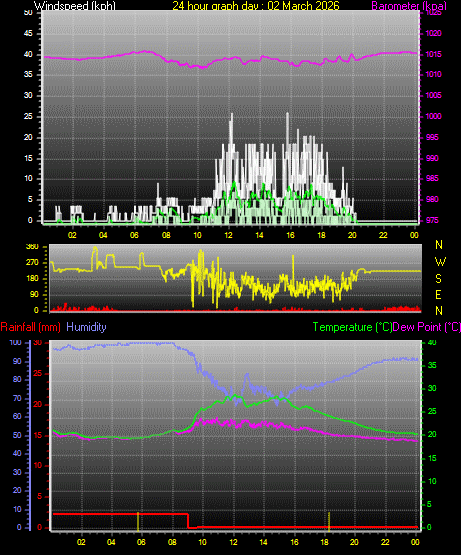
Task: Click hour '14' under the humidity chart
Action: pos(263,542)
